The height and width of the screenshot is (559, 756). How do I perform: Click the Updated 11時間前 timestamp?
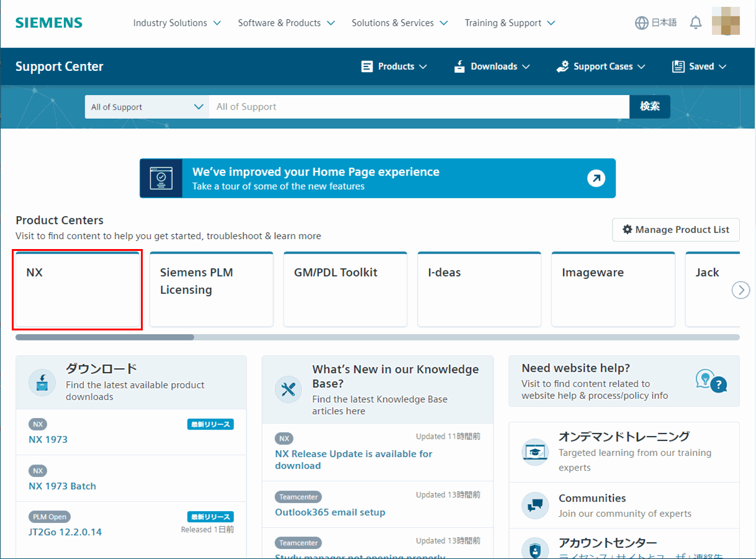448,437
